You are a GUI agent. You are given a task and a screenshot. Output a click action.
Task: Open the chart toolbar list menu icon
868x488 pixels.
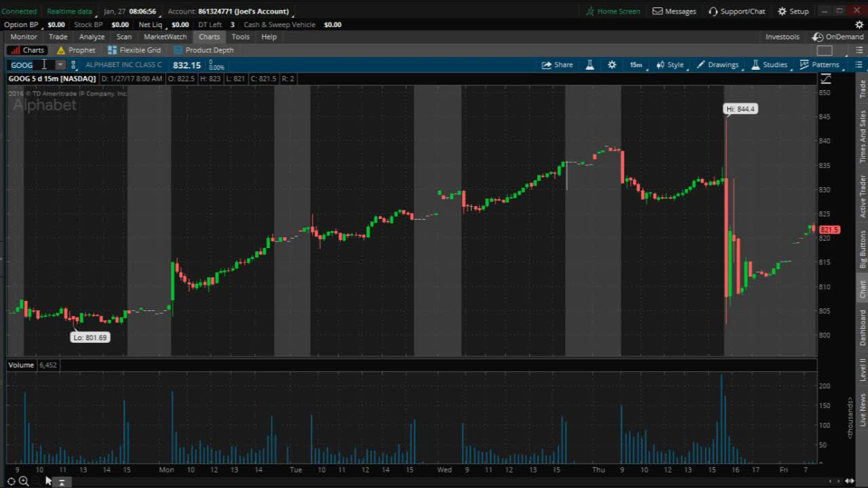[859, 65]
